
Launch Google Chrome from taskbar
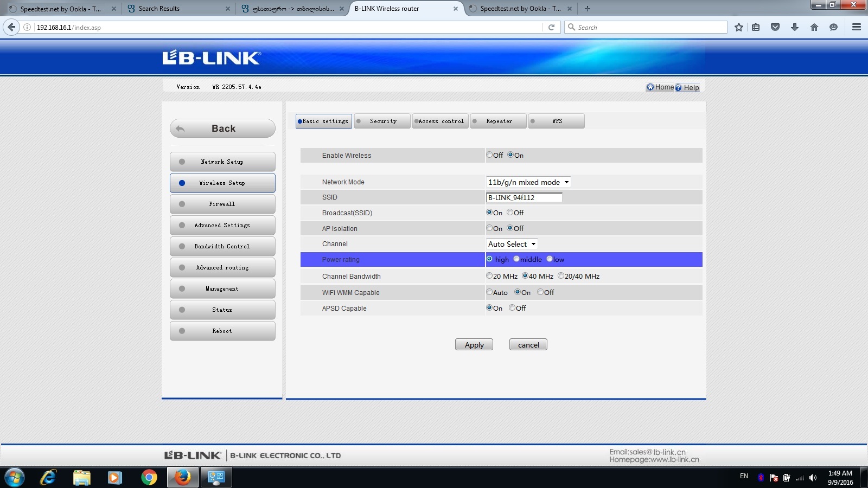tap(149, 477)
